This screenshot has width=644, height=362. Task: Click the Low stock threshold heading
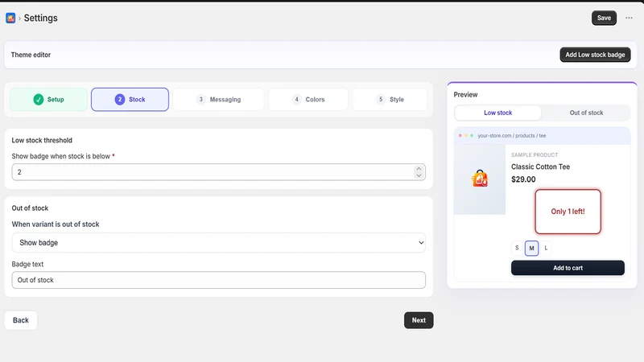(42, 140)
